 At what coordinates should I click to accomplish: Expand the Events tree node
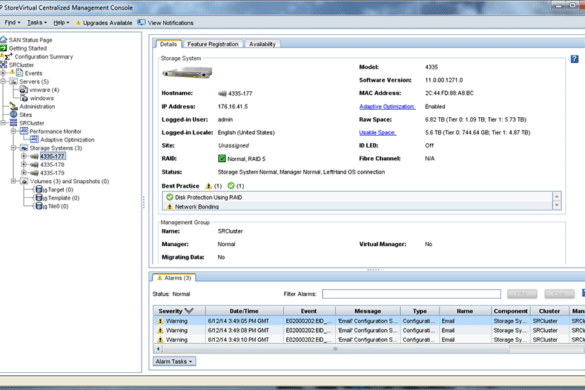[3, 73]
